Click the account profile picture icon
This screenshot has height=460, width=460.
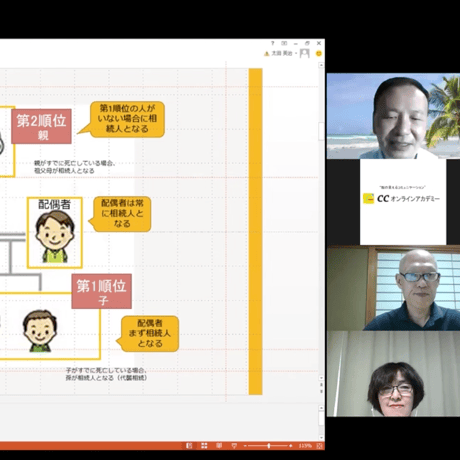point(305,53)
